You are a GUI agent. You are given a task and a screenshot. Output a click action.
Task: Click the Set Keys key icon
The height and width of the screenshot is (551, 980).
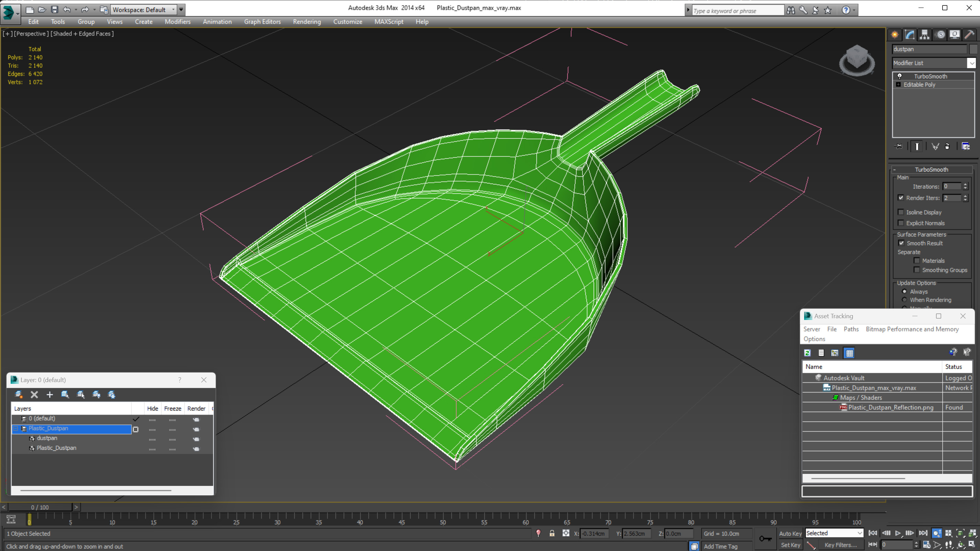(765, 538)
